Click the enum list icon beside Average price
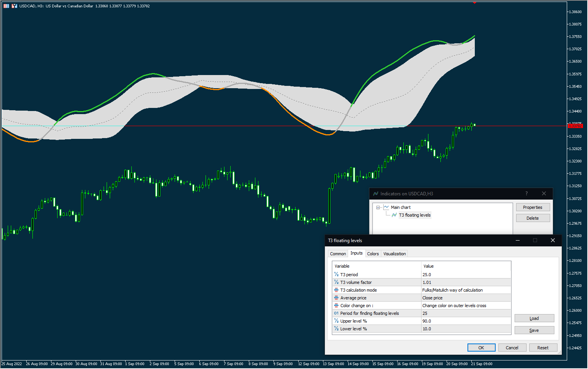The height and width of the screenshot is (369, 588). point(336,297)
